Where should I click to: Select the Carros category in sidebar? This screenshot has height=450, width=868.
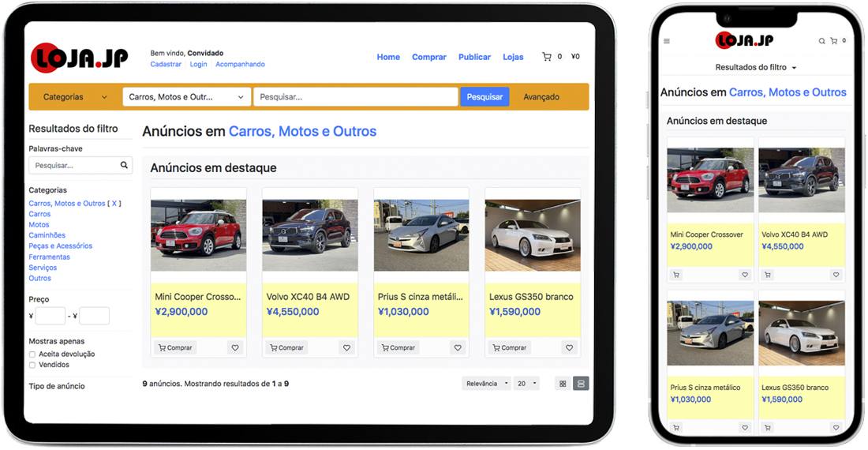(x=39, y=214)
